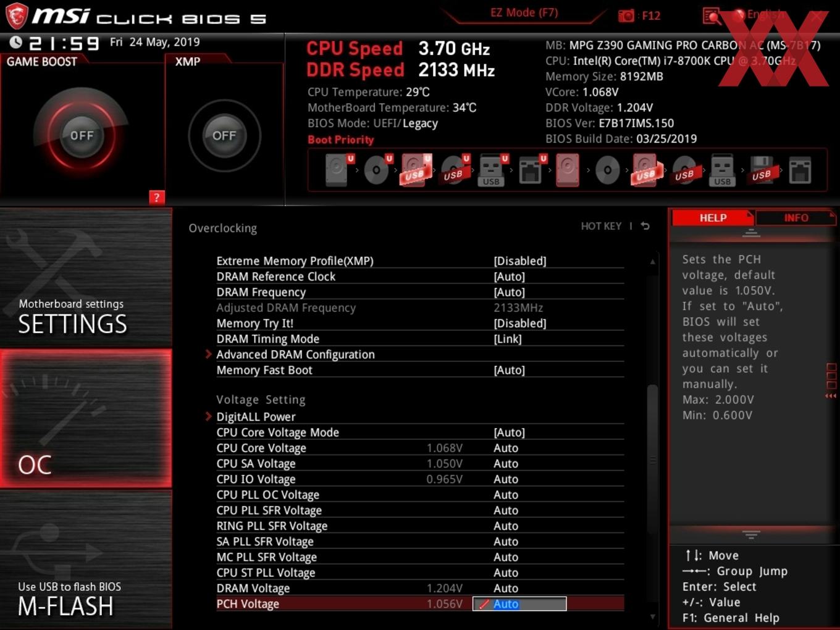
Task: Click the scroll-up arrow of the settings list
Action: click(652, 262)
